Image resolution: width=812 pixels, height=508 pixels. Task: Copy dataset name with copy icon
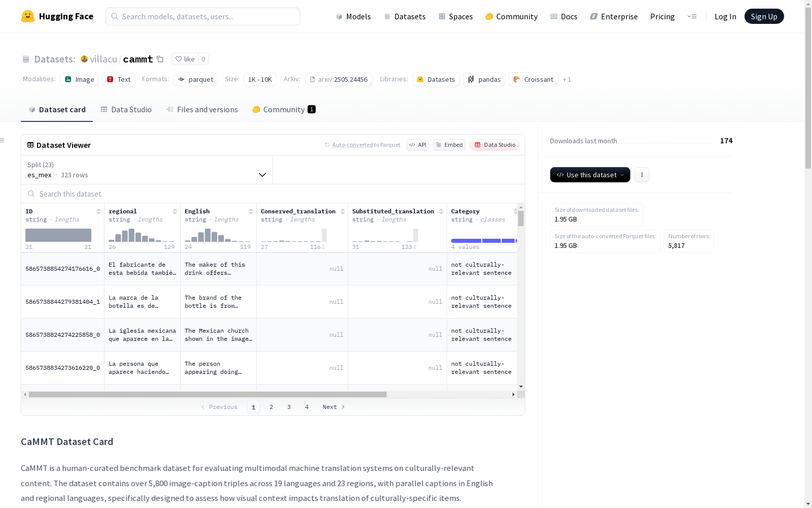pyautogui.click(x=160, y=59)
